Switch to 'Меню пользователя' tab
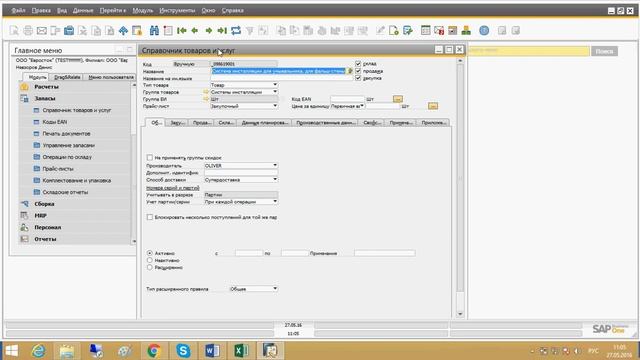This screenshot has height=360, width=640. [111, 77]
